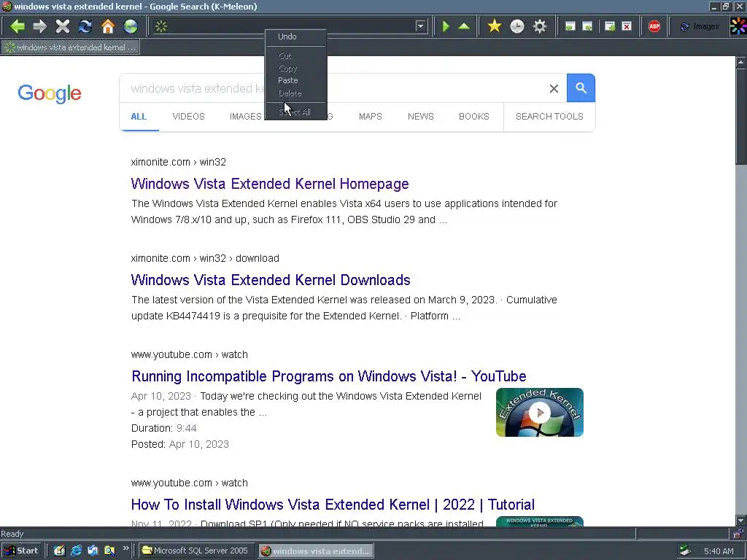The image size is (747, 560).
Task: Choose Undo from context menu
Action: click(x=296, y=36)
